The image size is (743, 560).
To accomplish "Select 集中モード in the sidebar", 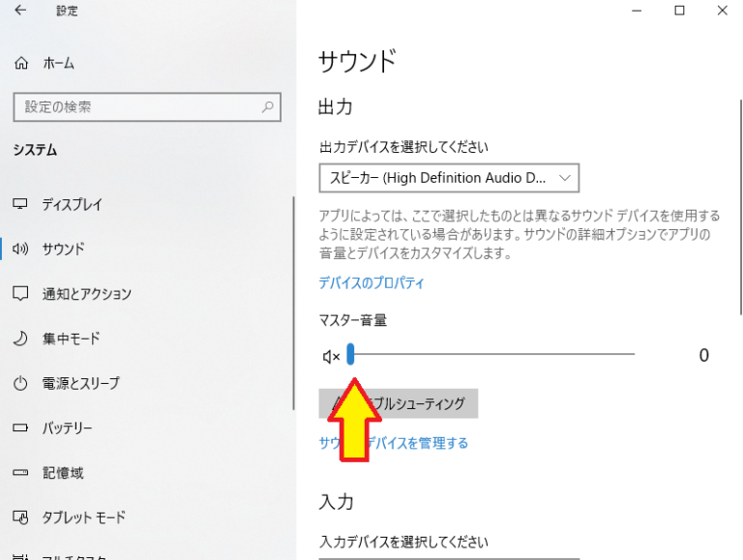I will click(71, 339).
